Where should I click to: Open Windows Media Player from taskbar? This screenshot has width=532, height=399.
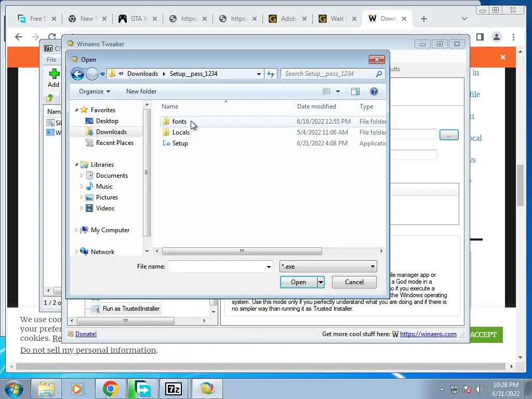77,389
